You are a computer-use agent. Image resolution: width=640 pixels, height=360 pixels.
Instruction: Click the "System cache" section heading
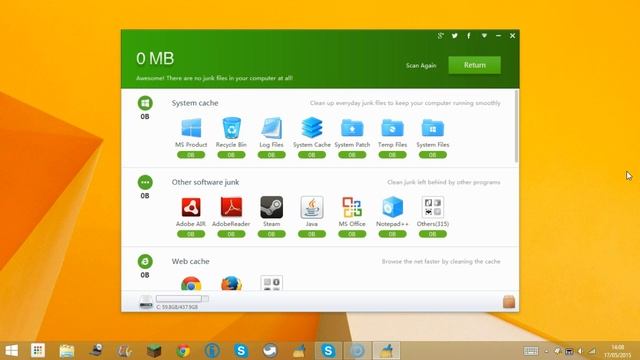(195, 103)
